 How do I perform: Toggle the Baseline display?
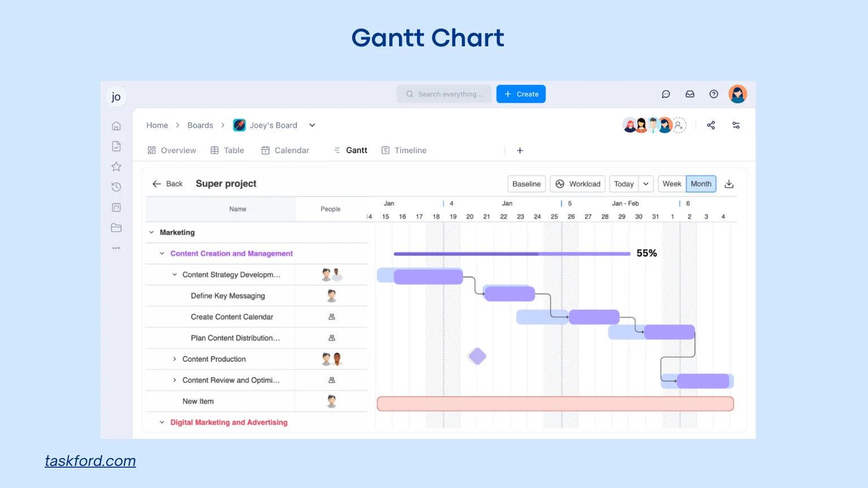coord(526,184)
